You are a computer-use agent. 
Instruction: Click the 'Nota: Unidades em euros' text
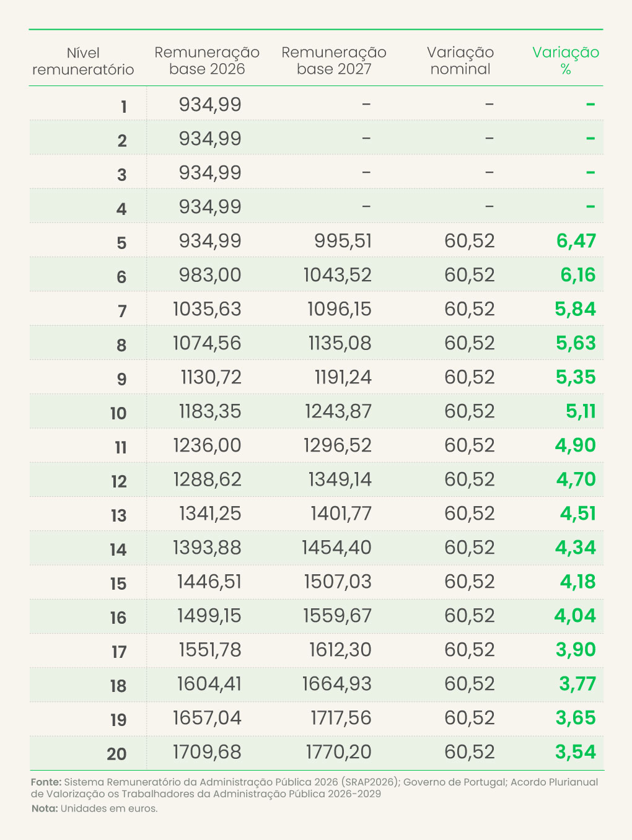[x=94, y=808]
